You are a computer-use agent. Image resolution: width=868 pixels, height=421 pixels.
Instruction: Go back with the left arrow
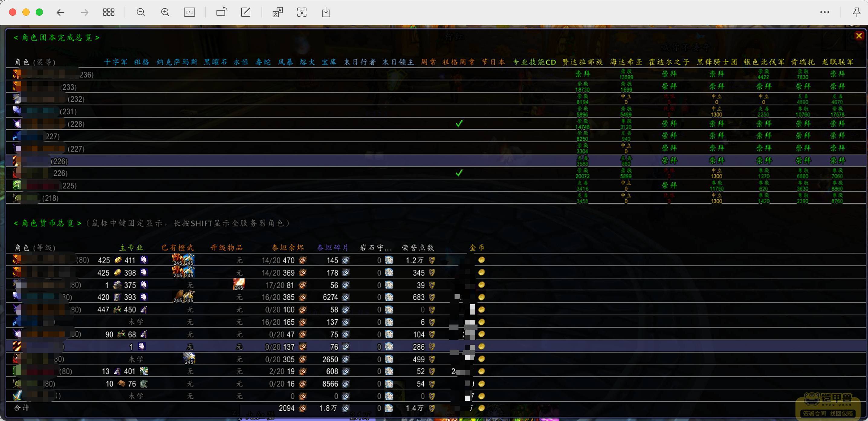click(x=60, y=12)
